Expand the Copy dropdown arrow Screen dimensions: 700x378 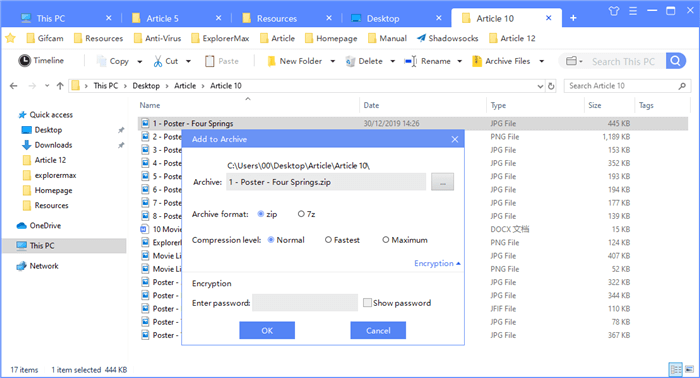click(x=140, y=62)
